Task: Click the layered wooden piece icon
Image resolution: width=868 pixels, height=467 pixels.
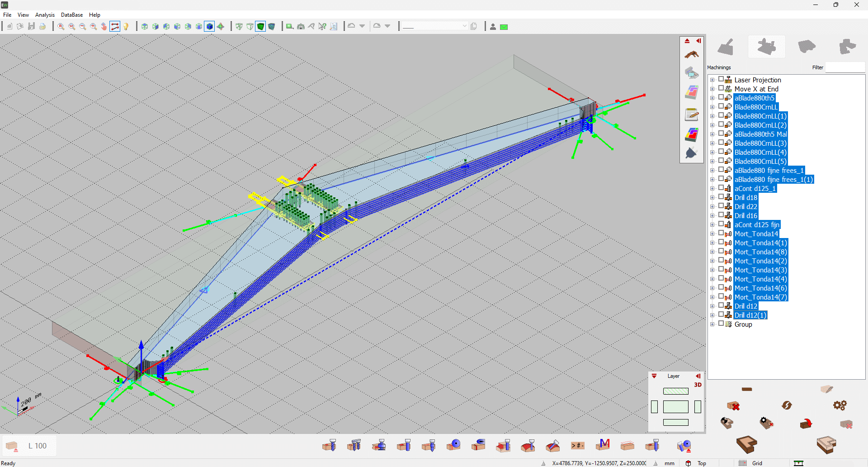Action: coord(826,445)
